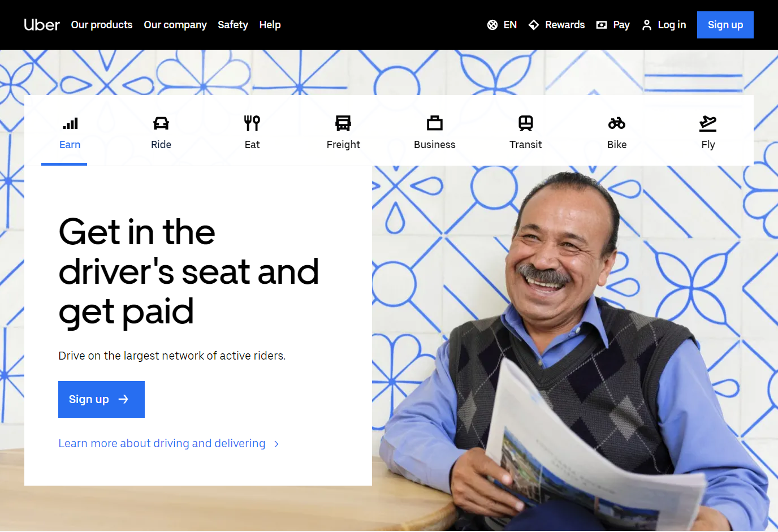Image resolution: width=778 pixels, height=532 pixels.
Task: Click Sign up with arrow in hero card
Action: click(101, 399)
